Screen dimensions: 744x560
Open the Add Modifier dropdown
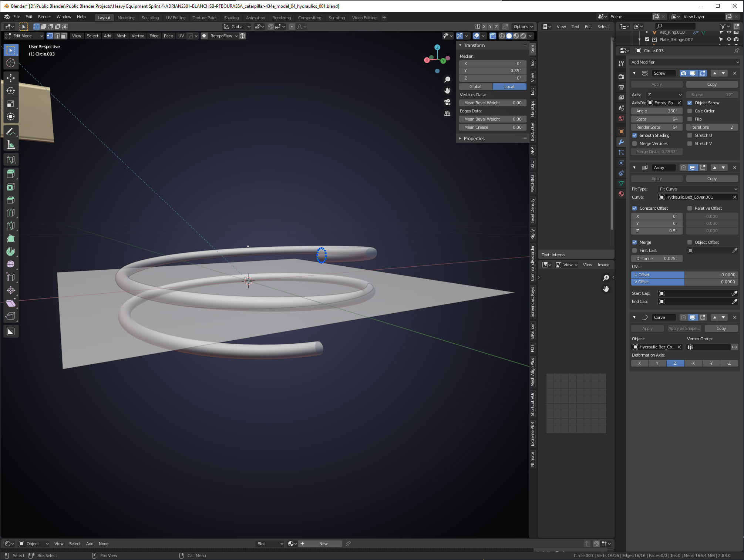point(684,62)
